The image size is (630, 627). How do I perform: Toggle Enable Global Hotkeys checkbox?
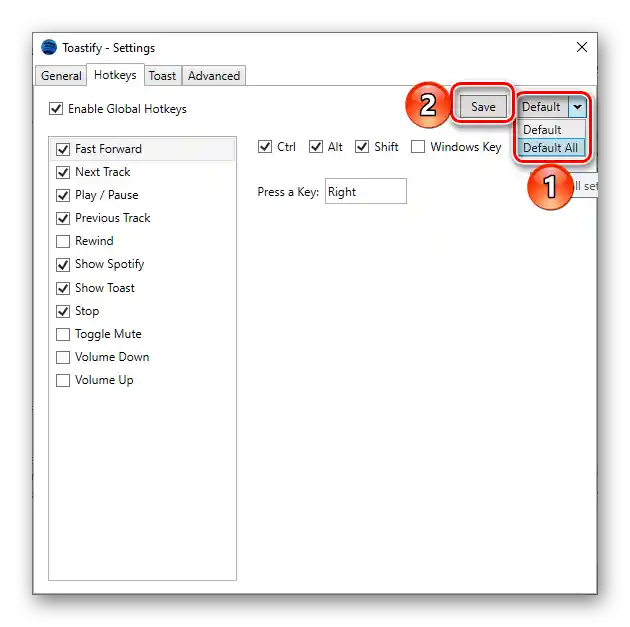click(56, 109)
